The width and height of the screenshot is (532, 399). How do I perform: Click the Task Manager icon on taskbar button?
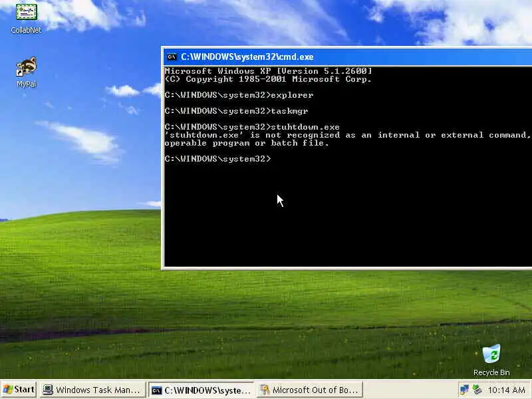[x=48, y=390]
